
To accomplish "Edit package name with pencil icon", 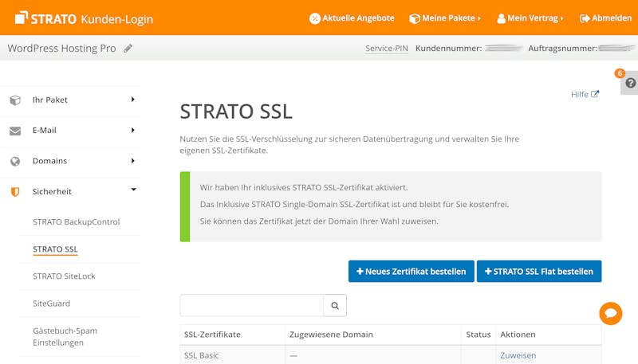I will (128, 49).
